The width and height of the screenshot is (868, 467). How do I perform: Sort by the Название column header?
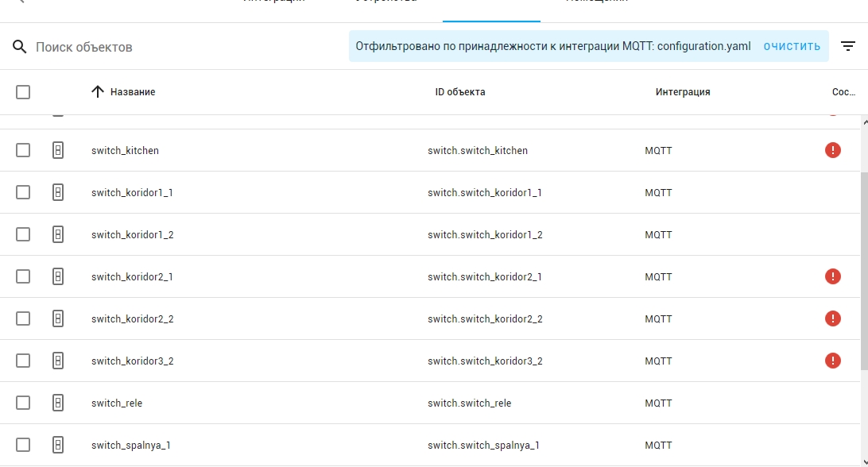point(133,92)
